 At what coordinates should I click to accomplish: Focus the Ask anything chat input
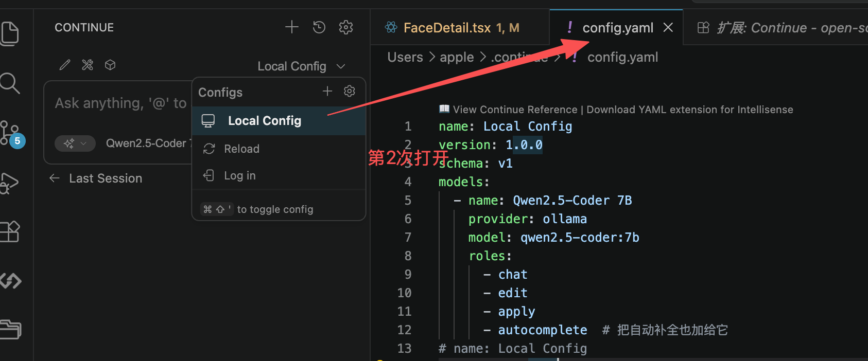click(x=120, y=103)
